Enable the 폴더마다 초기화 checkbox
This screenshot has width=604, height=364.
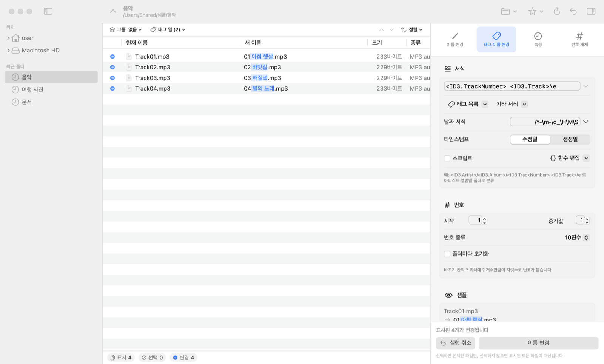click(x=447, y=254)
